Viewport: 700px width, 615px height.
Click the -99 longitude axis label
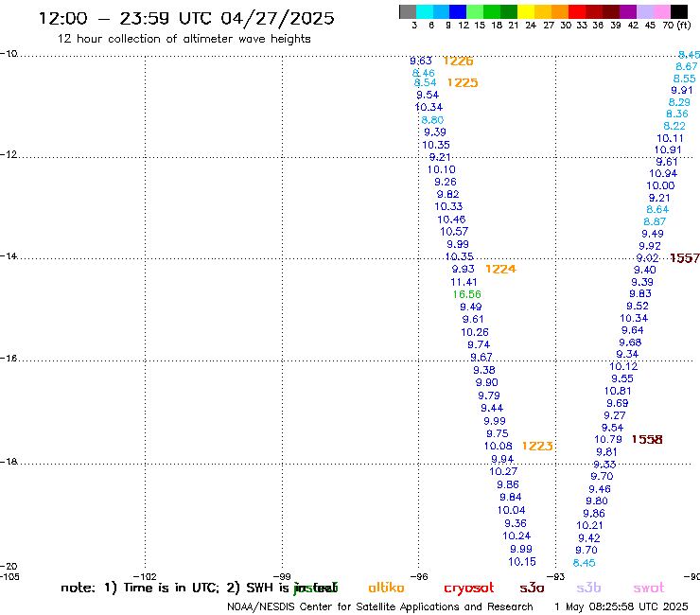point(282,576)
